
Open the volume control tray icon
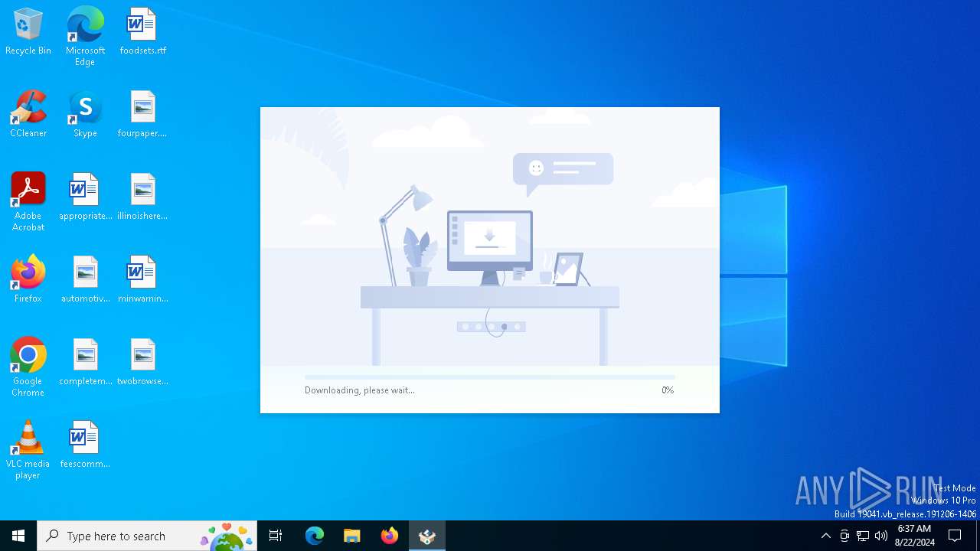[x=881, y=536]
